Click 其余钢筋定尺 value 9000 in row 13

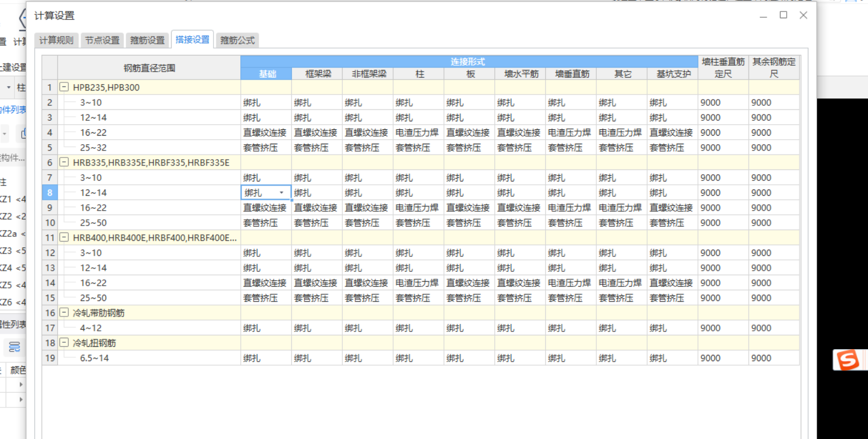[x=774, y=268]
